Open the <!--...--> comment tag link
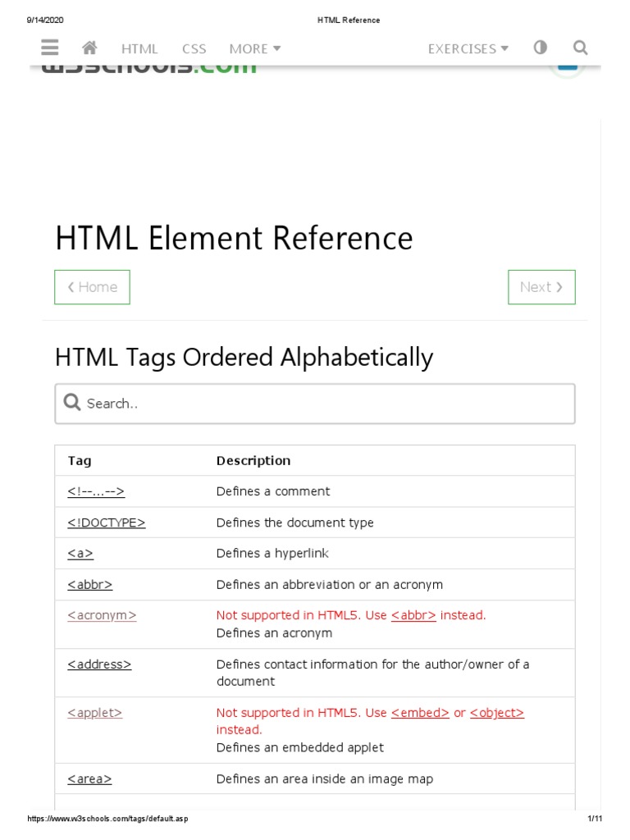This screenshot has height=840, width=630. (x=96, y=491)
